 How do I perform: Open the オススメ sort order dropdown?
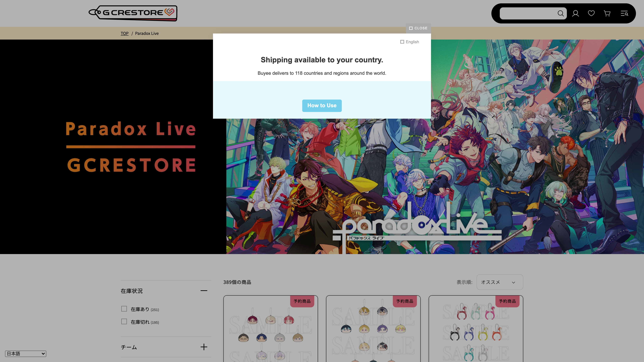(499, 282)
